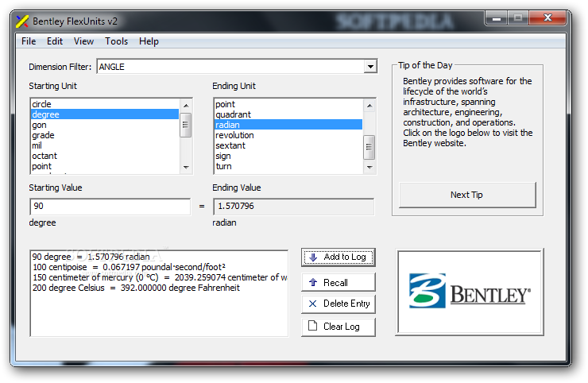Viewport: 588px width, 383px height.
Task: Select octant in Starting Unit list
Action: 105,156
